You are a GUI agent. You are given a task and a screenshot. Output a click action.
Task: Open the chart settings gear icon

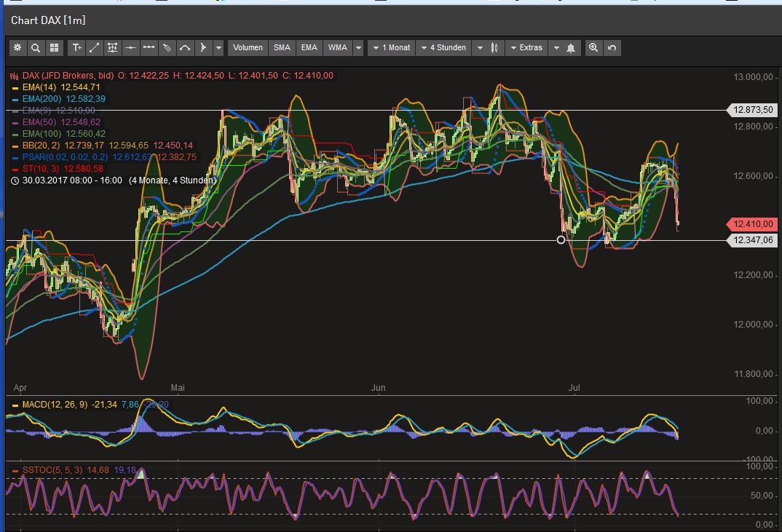click(17, 47)
